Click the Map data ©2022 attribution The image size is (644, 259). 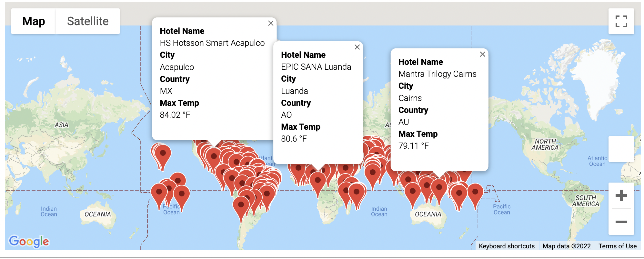(567, 246)
